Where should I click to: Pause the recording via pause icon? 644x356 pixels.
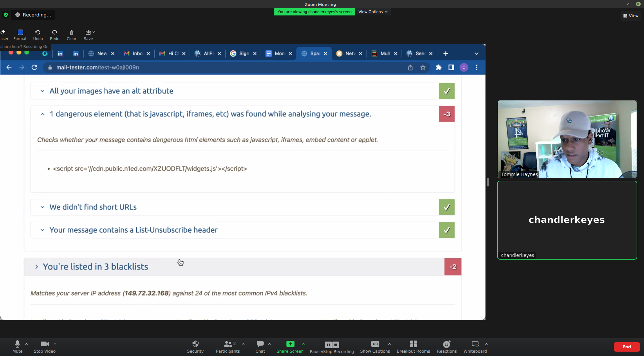click(328, 345)
